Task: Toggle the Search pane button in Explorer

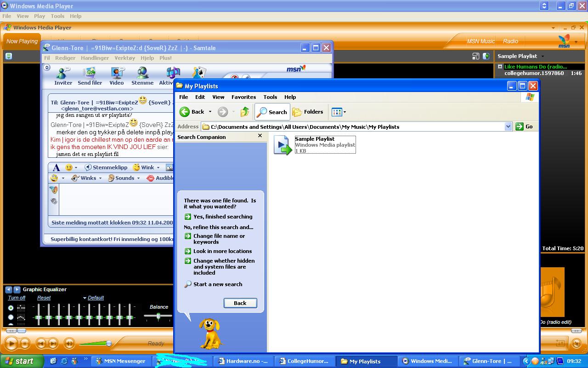Action: (272, 112)
